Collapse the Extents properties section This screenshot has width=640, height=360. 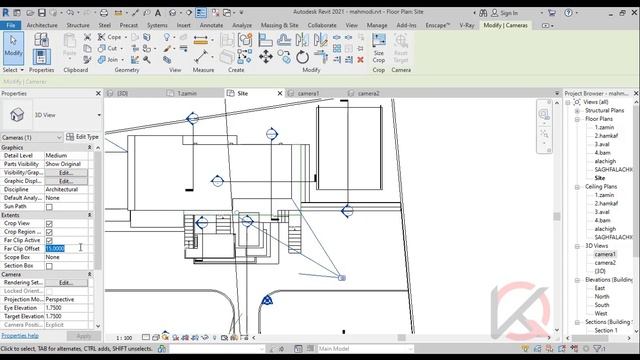[x=89, y=215]
